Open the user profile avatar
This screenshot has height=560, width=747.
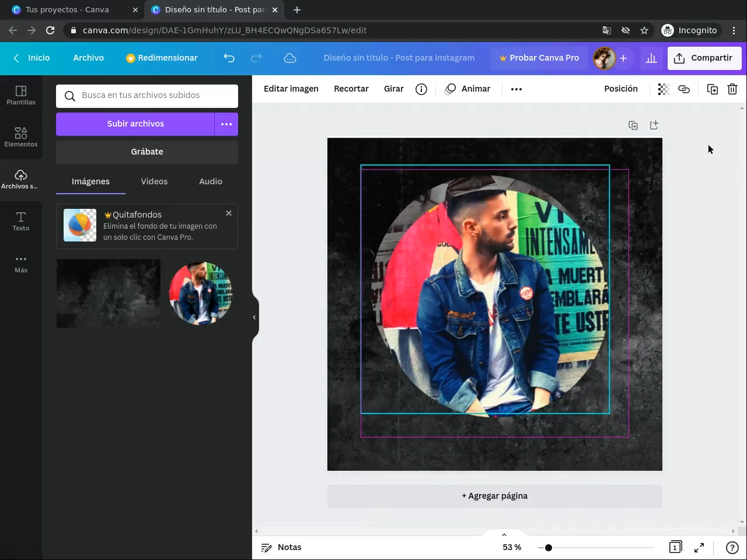click(604, 58)
